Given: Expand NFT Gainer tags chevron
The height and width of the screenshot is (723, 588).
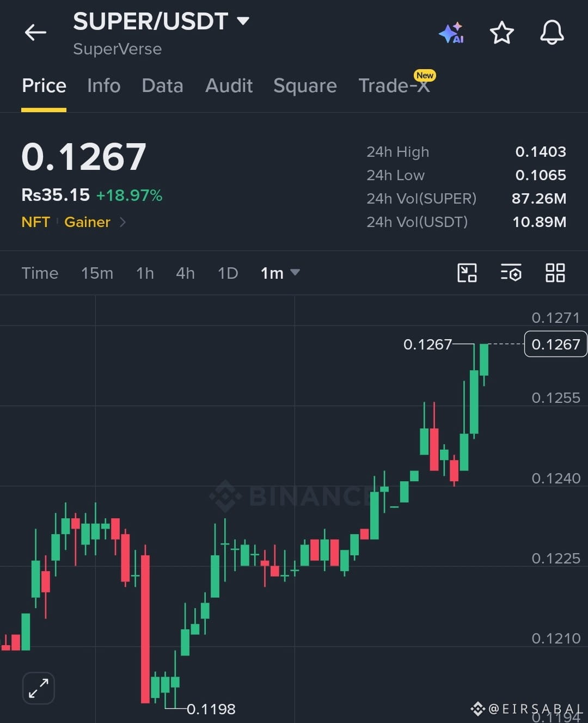Looking at the screenshot, I should tap(122, 222).
